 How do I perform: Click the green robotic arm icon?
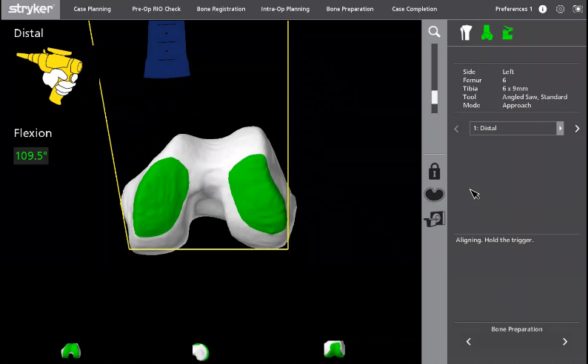(507, 33)
